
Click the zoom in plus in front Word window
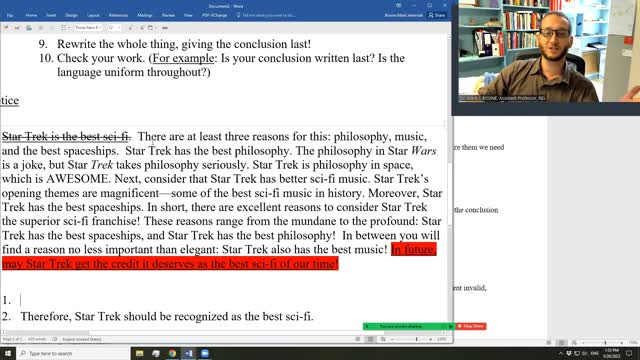click(431, 339)
